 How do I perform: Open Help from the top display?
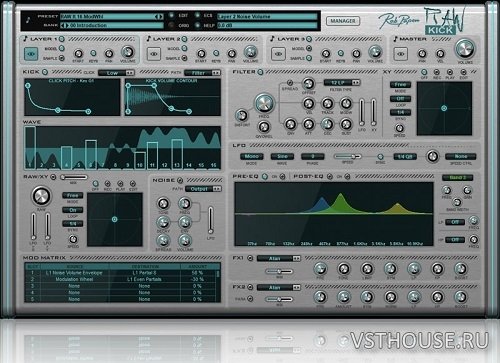tap(197, 25)
